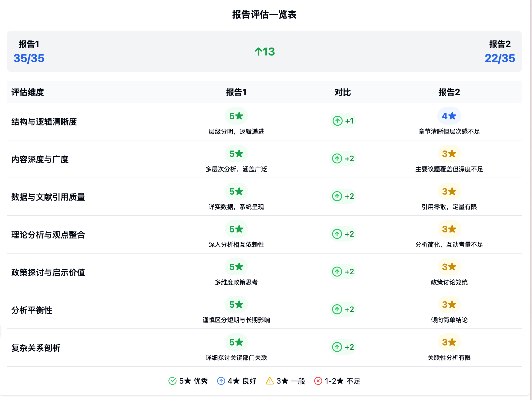The width and height of the screenshot is (532, 400).
Task: Click the +1 up-arrow icon in 结构与逻辑清晰度 row
Action: pos(337,121)
